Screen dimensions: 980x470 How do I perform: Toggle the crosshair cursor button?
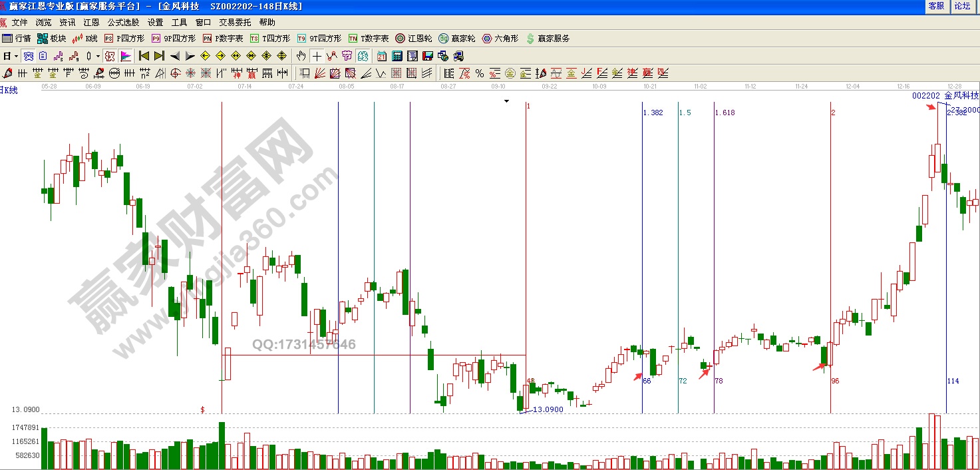(x=317, y=56)
